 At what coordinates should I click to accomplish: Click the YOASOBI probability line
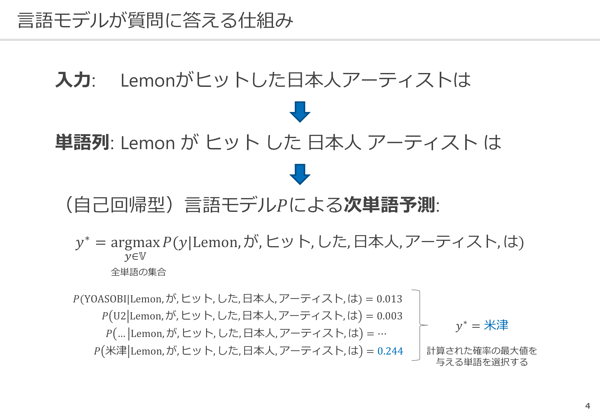coord(238,298)
